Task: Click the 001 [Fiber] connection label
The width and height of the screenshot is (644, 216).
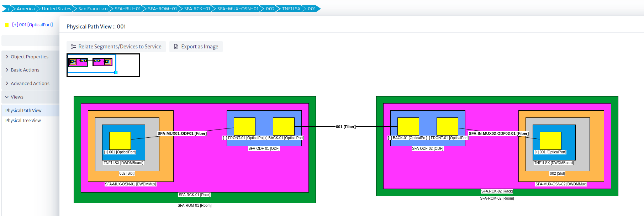Action: coord(345,127)
